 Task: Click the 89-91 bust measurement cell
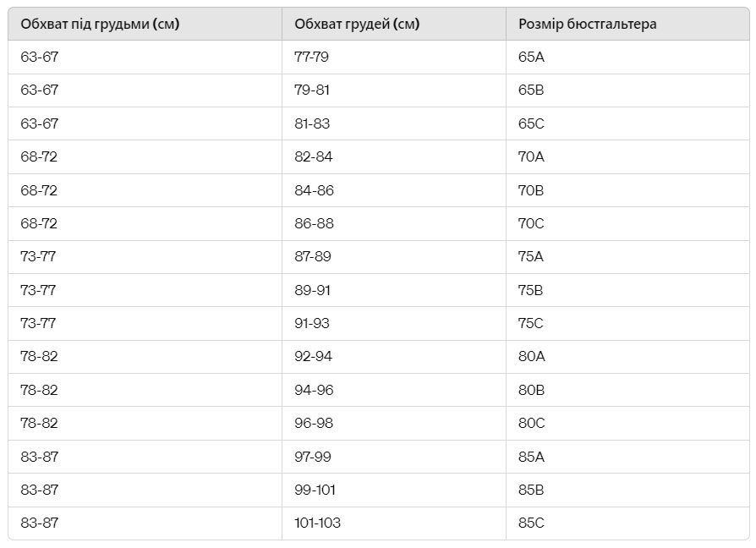coord(312,290)
